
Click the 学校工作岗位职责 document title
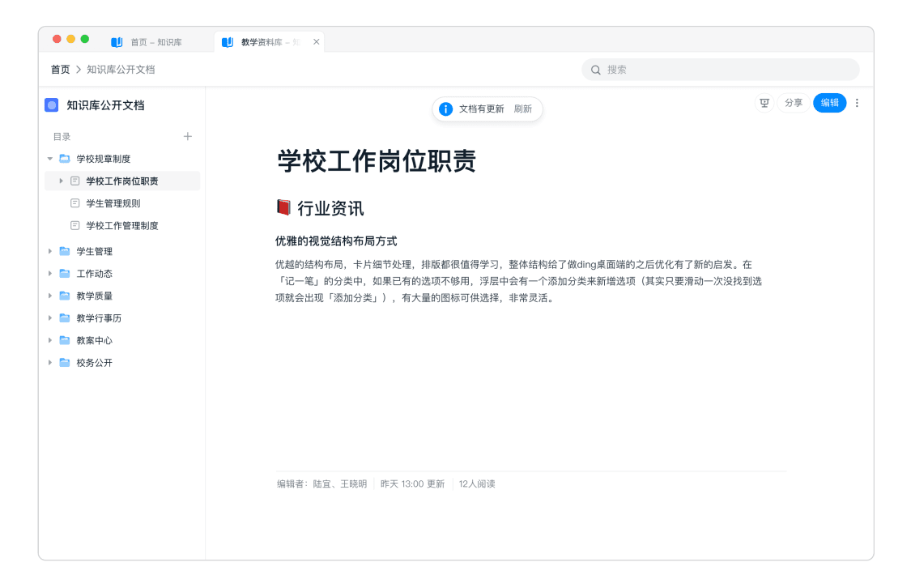pyautogui.click(x=377, y=161)
